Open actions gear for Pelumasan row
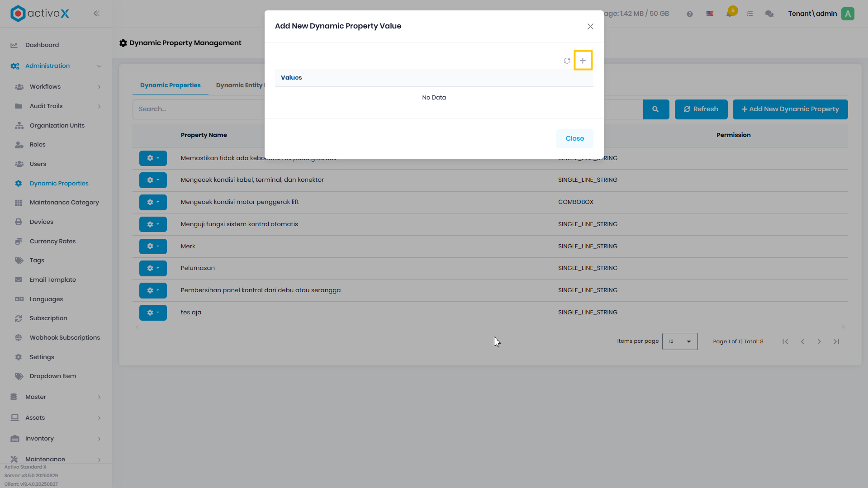Image resolution: width=868 pixels, height=488 pixels. [153, 268]
